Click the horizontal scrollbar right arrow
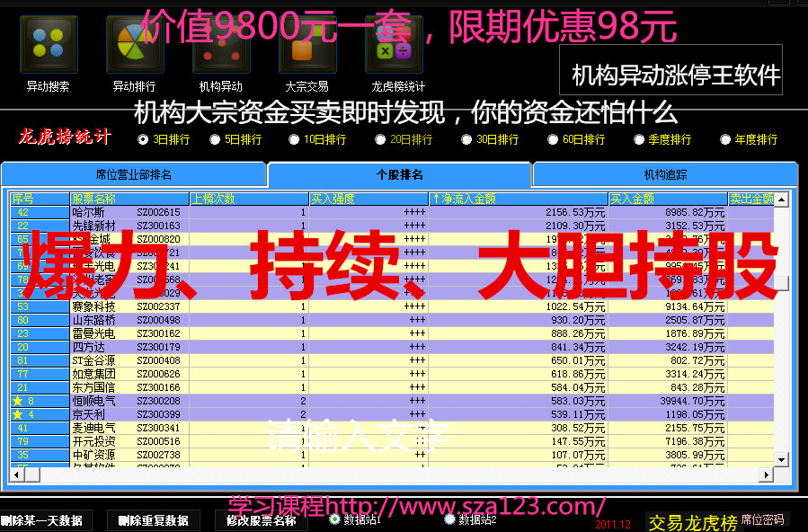 (x=765, y=474)
